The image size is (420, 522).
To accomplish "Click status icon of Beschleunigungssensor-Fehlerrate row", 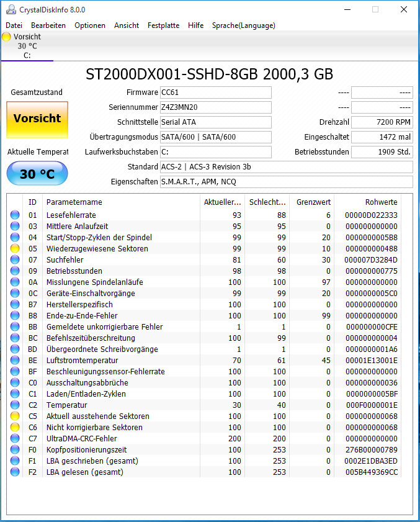I will pos(15,372).
